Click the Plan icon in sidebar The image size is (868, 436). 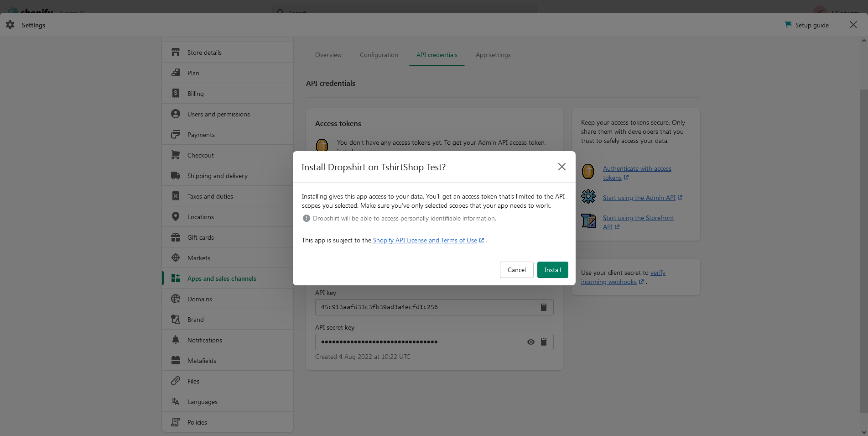pos(176,73)
